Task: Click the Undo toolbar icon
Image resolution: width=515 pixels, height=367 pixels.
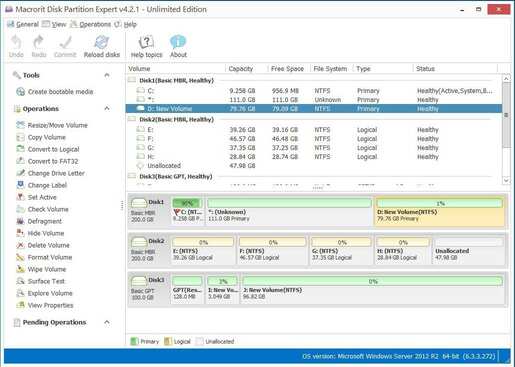Action: tap(16, 46)
